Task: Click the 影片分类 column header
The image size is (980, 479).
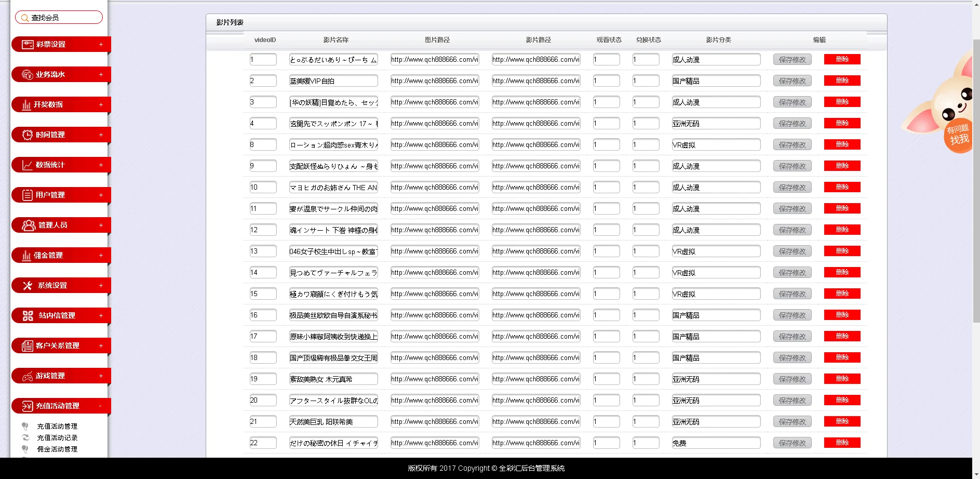Action: [x=718, y=40]
